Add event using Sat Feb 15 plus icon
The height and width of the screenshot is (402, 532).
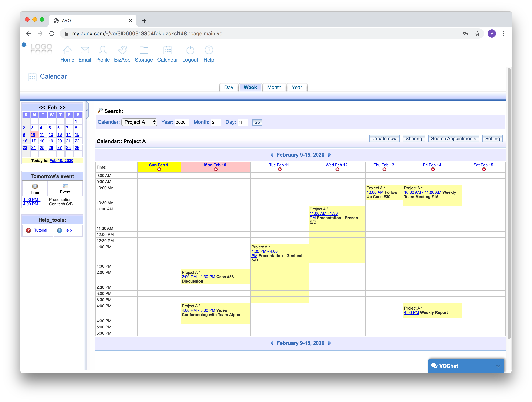click(484, 170)
